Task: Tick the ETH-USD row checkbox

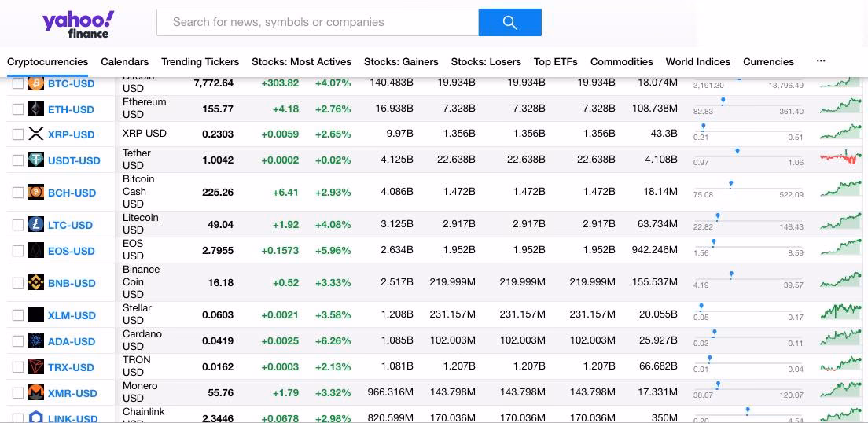Action: click(18, 109)
